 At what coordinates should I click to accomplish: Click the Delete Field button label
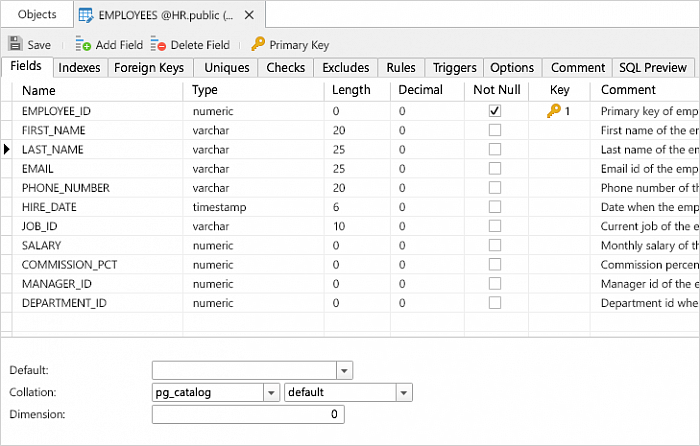[x=200, y=45]
